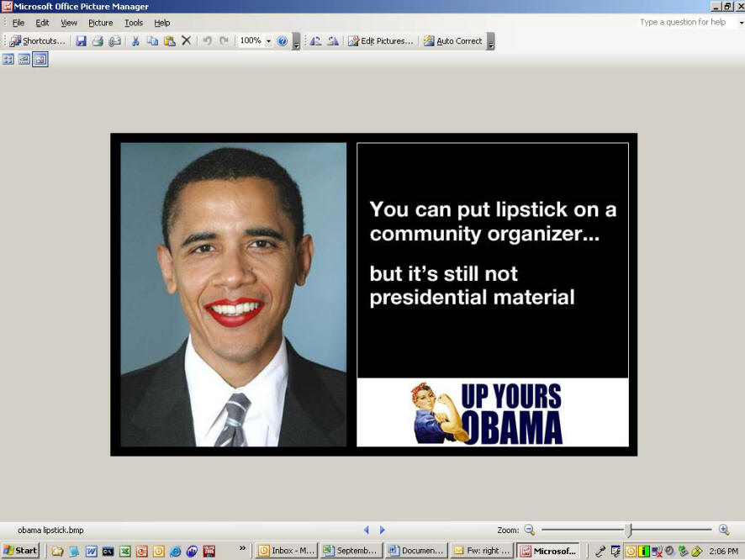Screen dimensions: 745x560
Task: Rotate the picture left
Action: (315, 40)
